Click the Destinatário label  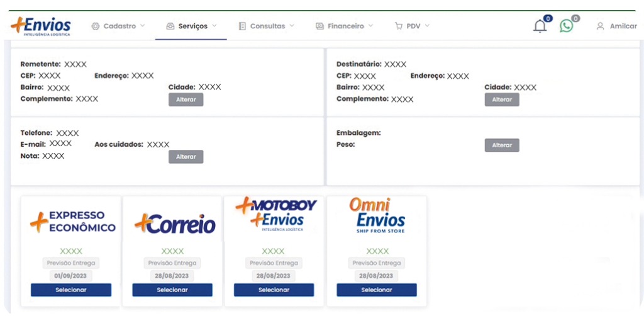click(x=359, y=64)
